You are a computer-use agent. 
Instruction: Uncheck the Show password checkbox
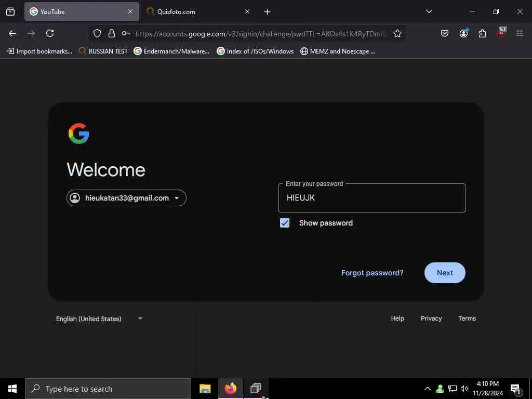tap(285, 223)
